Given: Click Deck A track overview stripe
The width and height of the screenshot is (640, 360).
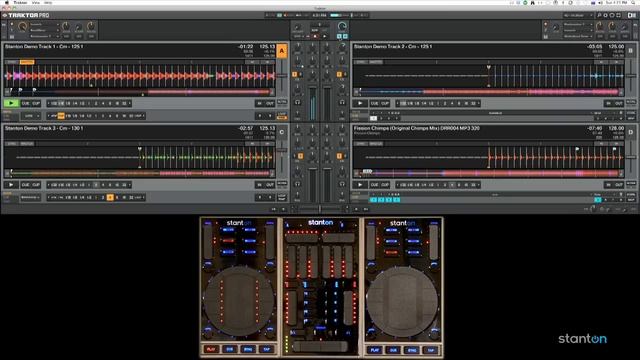Looking at the screenshot, I should pyautogui.click(x=140, y=92).
